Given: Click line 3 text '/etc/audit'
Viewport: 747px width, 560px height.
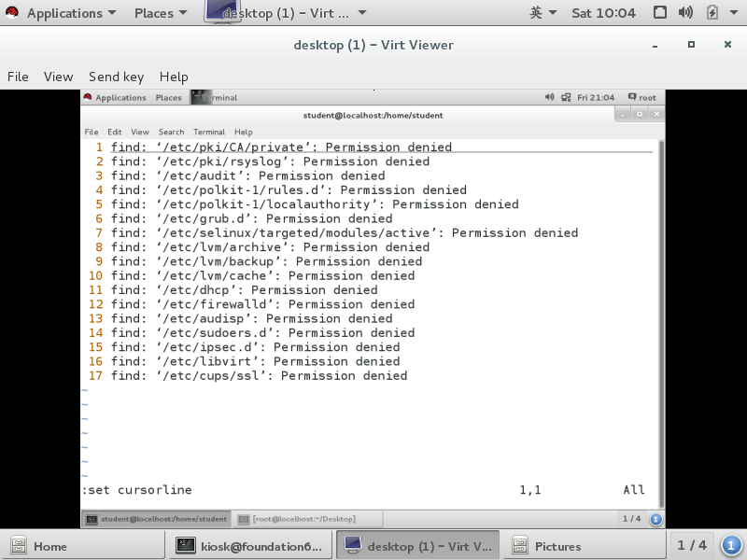Looking at the screenshot, I should [199, 175].
